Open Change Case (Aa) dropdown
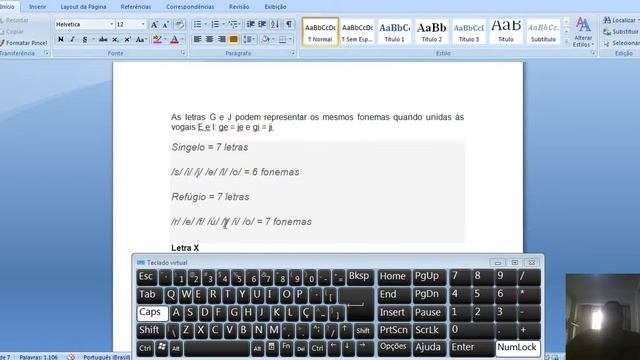 point(141,40)
